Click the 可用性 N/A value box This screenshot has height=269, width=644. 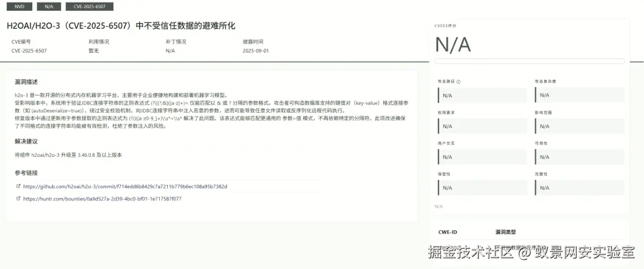[x=580, y=157]
